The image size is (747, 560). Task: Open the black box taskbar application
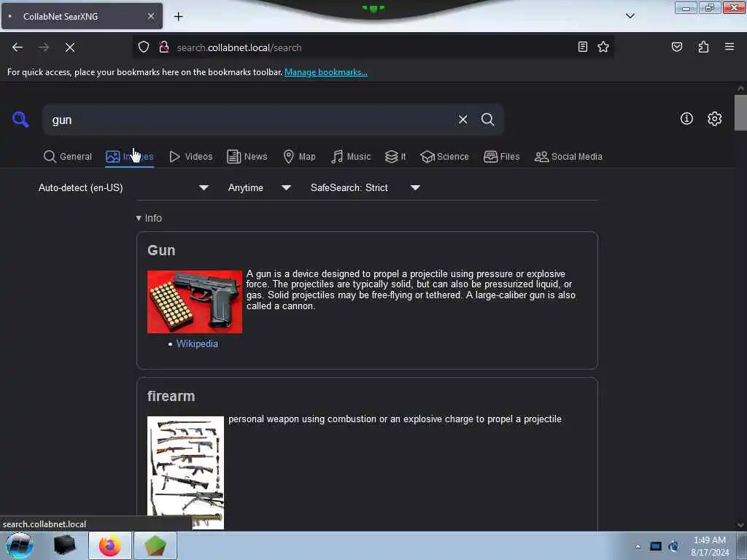65,545
